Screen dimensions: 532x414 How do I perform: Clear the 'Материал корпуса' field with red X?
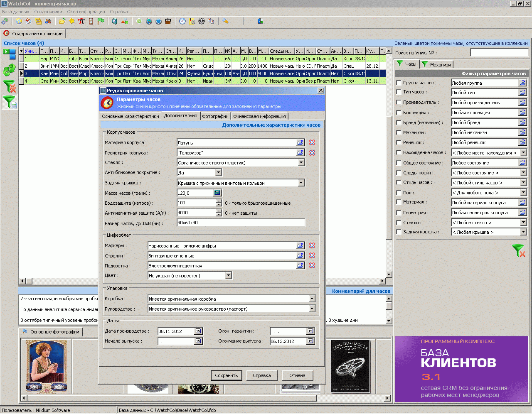[x=312, y=143]
